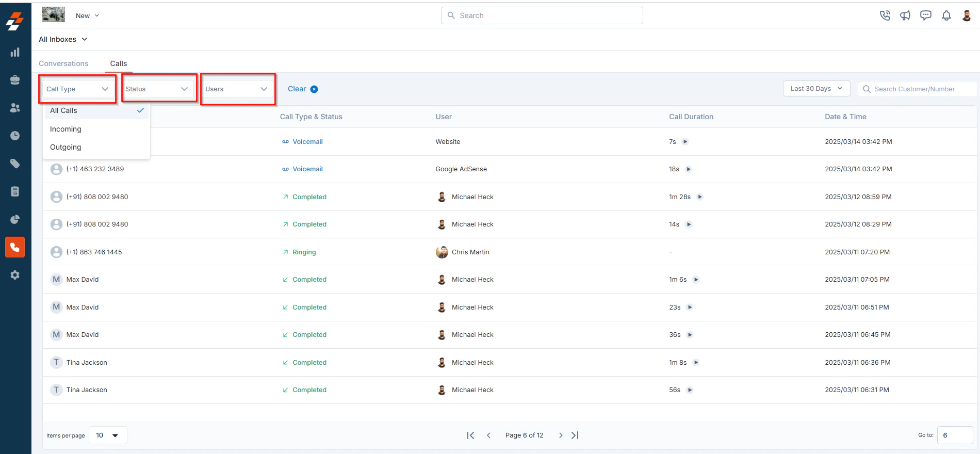This screenshot has height=454, width=980.
Task: Open the document list sidebar icon
Action: [15, 191]
